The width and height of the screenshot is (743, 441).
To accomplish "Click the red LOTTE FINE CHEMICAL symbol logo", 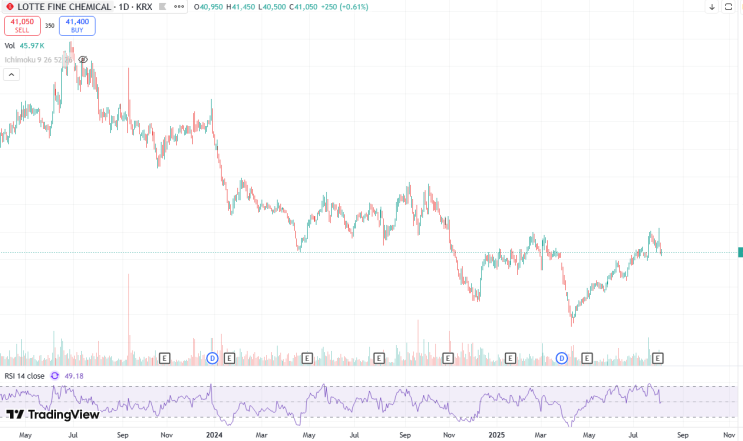I will (9, 7).
